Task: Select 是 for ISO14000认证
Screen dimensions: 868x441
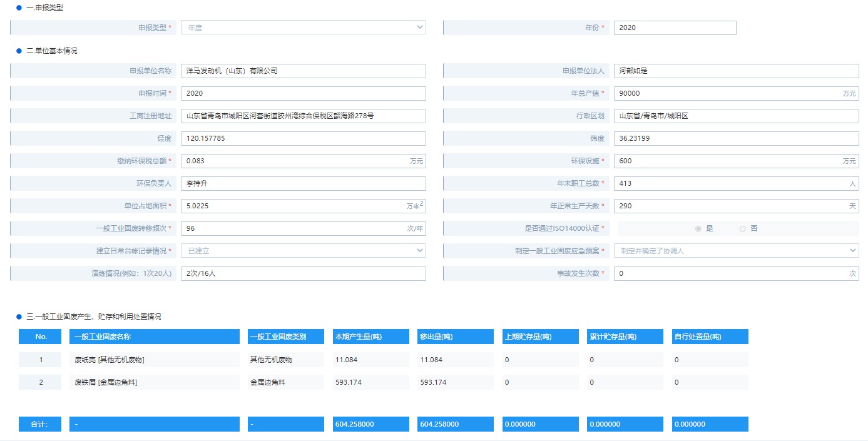Action: pos(698,229)
